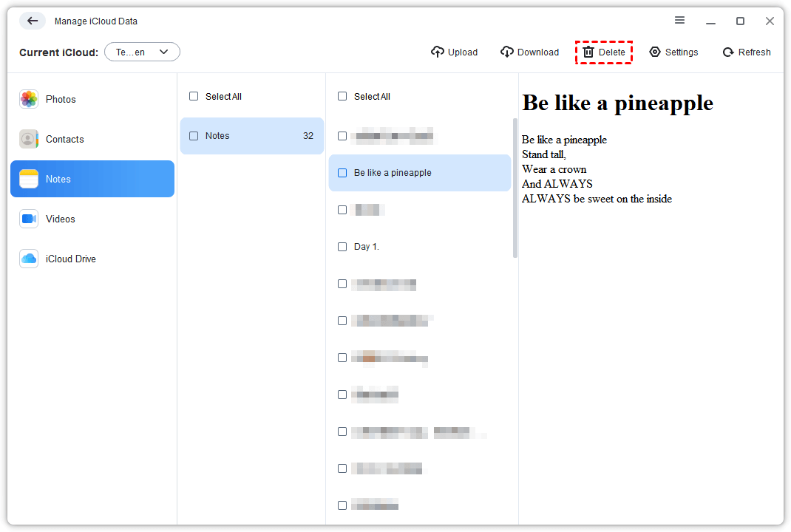Open the hamburger menu icon
This screenshot has width=791, height=532.
click(x=679, y=20)
